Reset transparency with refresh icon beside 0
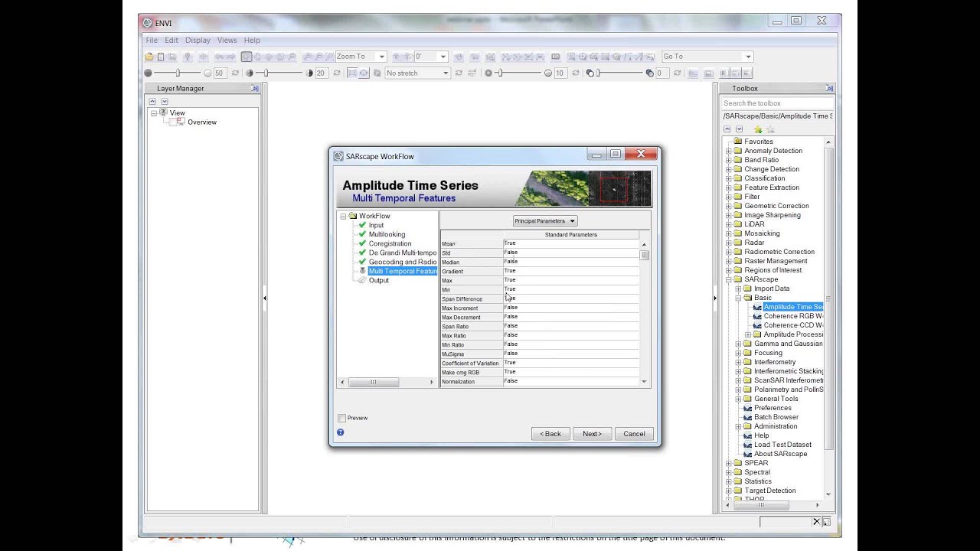 tap(678, 73)
